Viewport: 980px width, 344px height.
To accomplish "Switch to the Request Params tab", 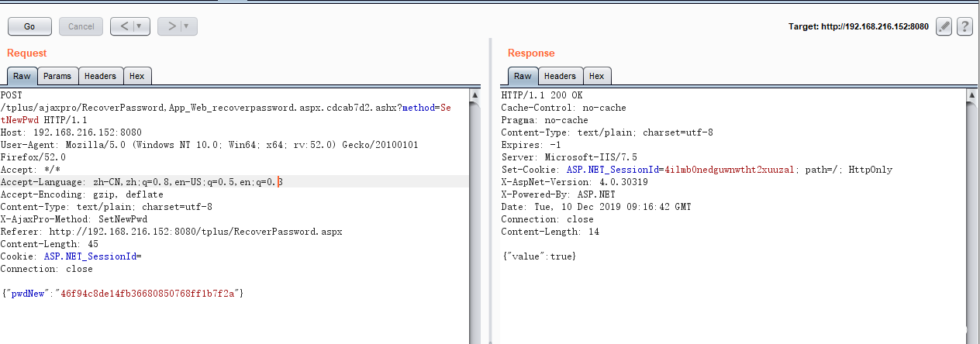I will (57, 76).
